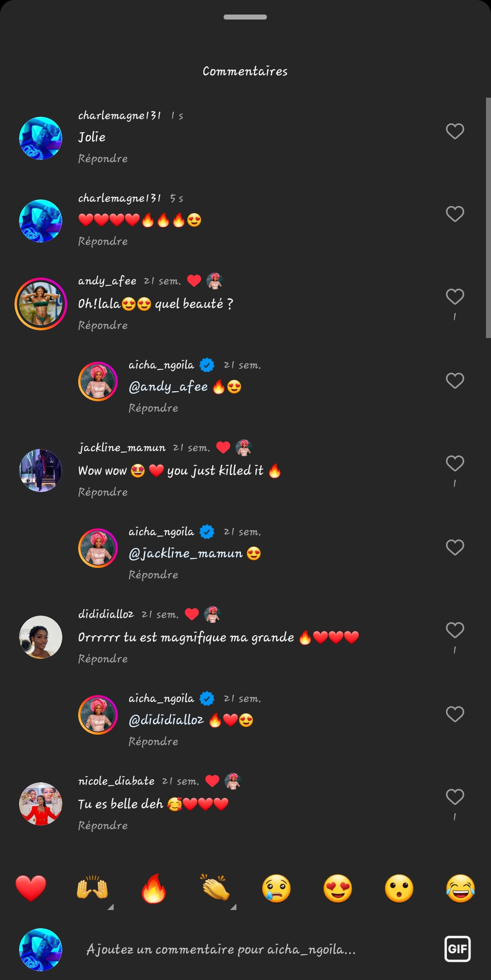The image size is (491, 980).
Task: Click the comments scrollbar on the right
Action: coord(488,218)
